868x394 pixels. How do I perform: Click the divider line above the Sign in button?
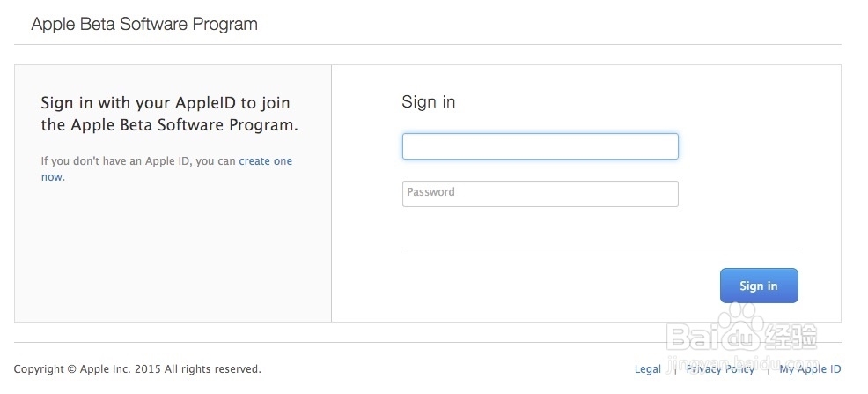coord(600,249)
